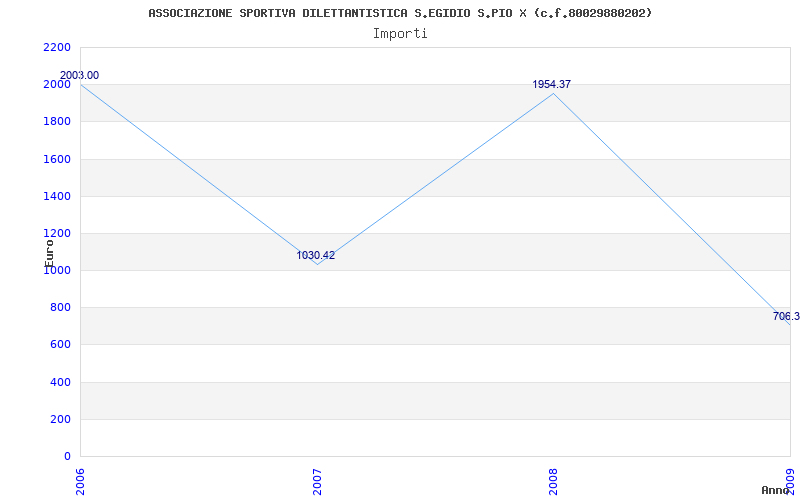Click the 2200 y-axis tick label
This screenshot has width=800, height=500.
click(57, 47)
